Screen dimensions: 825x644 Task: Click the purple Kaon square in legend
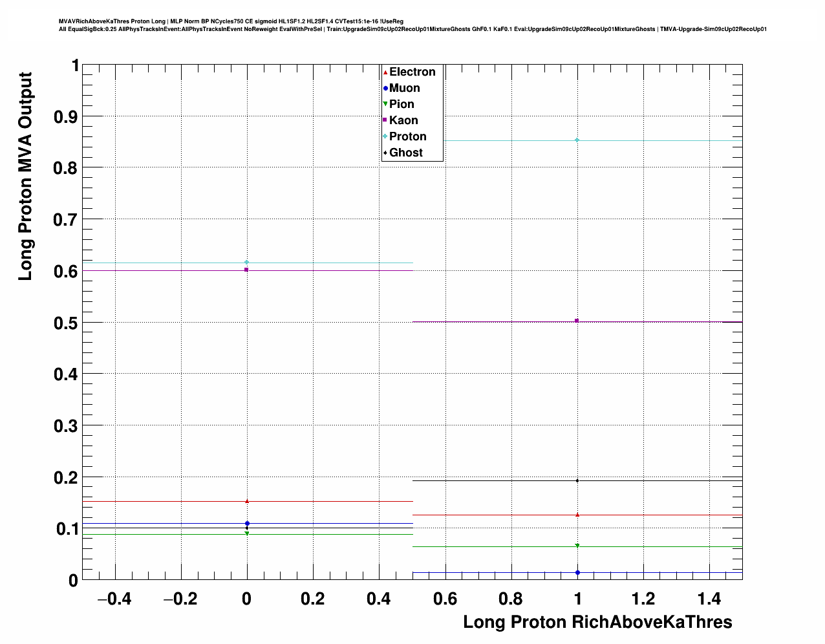point(385,120)
